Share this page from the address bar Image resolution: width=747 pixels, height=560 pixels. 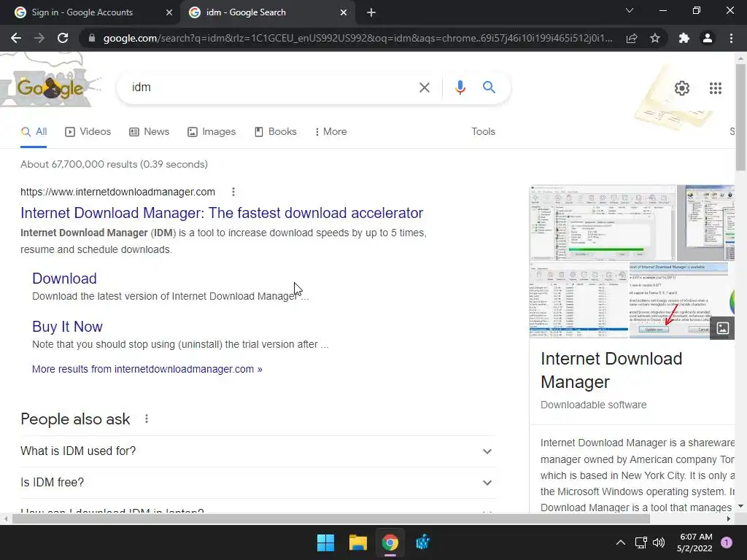[x=632, y=38]
